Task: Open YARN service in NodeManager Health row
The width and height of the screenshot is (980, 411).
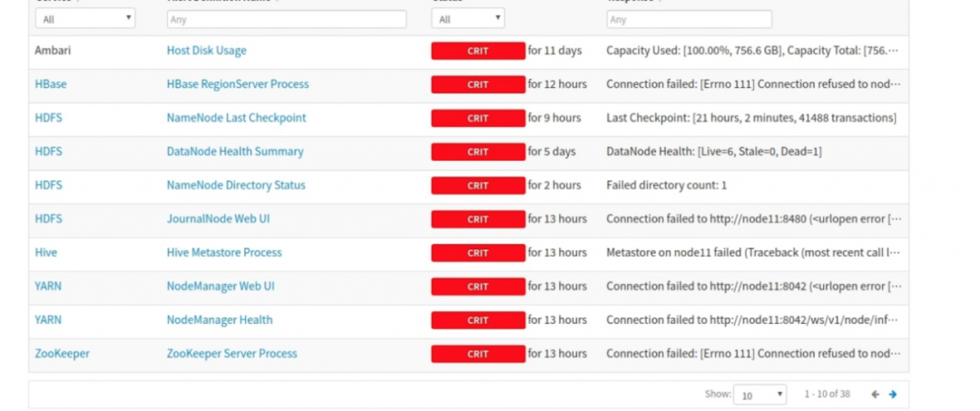Action: [48, 320]
